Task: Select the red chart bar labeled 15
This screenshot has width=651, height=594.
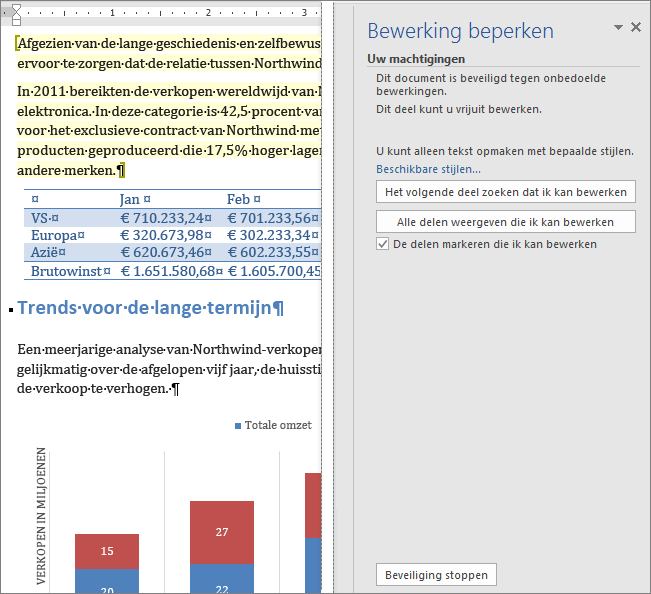Action: pos(107,551)
